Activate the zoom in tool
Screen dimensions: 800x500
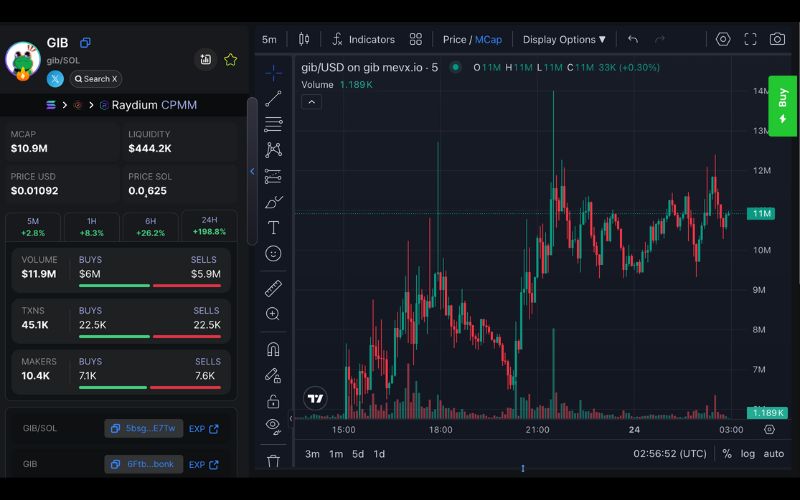[x=273, y=314]
